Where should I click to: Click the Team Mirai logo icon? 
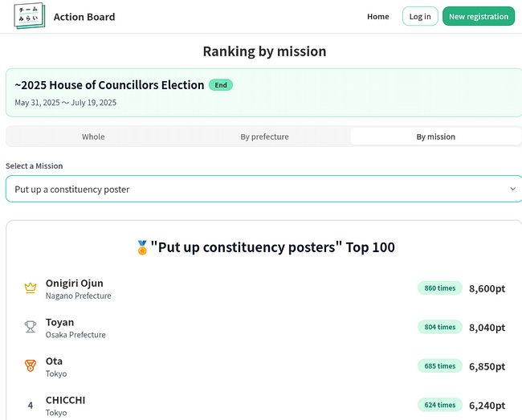[30, 16]
